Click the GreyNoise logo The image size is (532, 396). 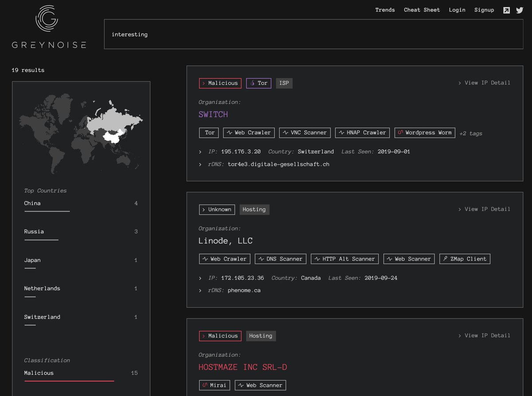tap(49, 27)
